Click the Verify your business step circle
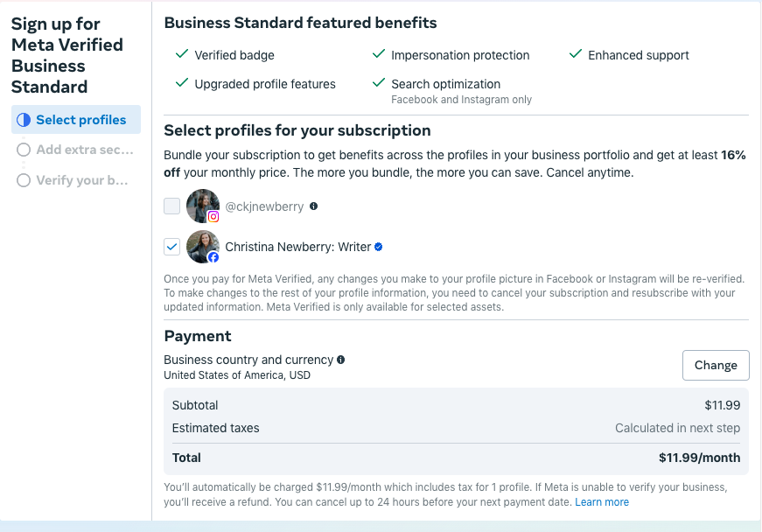 pos(24,180)
